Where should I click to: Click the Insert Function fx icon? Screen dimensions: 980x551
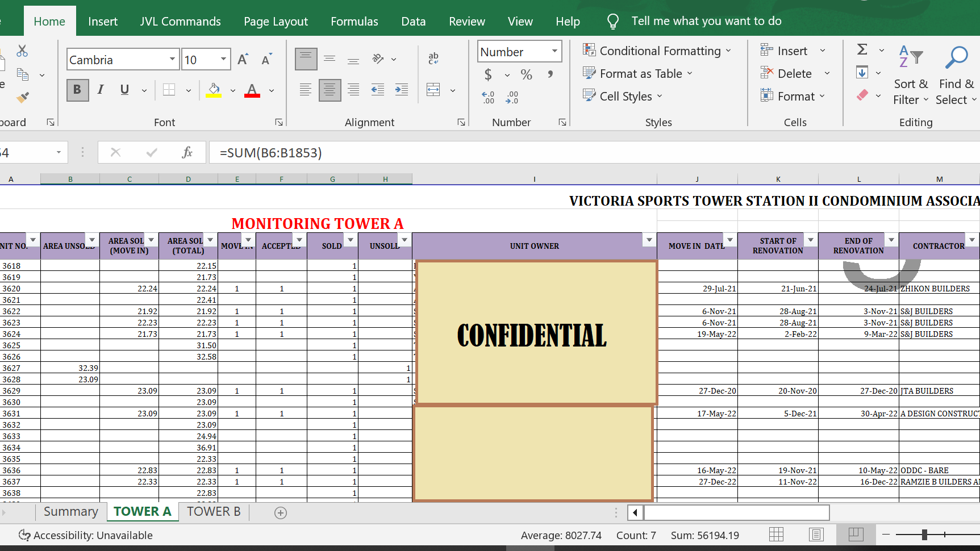point(187,152)
